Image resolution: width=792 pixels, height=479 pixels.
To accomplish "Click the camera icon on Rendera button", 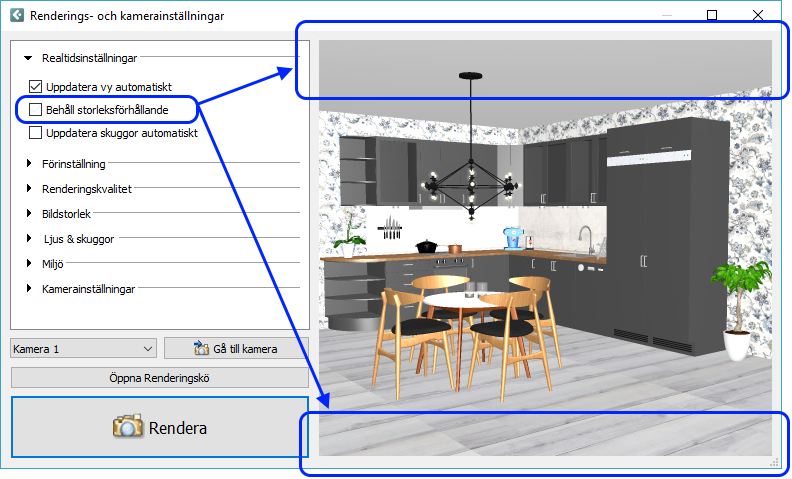I will pos(128,427).
